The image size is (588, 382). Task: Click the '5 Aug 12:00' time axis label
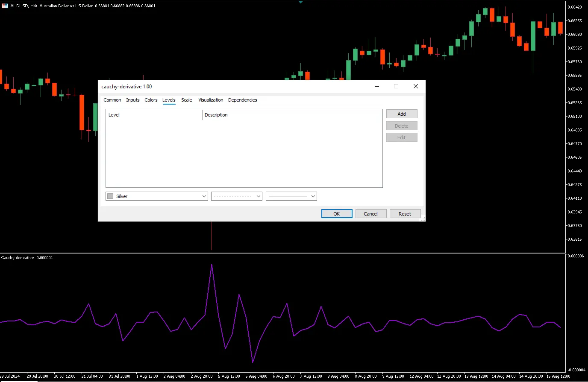pyautogui.click(x=229, y=376)
